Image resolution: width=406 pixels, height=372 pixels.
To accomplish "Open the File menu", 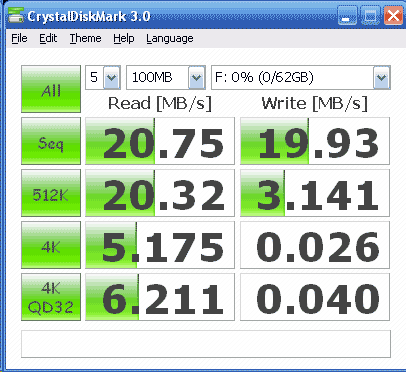I will 19,38.
